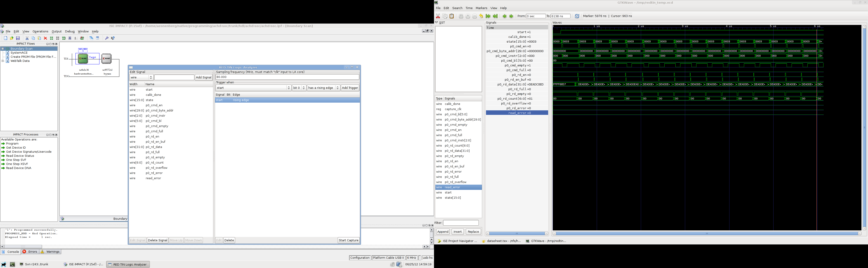Image resolution: width=868 pixels, height=268 pixels.
Task: Open the iMPACT Operations menu
Action: (x=40, y=31)
